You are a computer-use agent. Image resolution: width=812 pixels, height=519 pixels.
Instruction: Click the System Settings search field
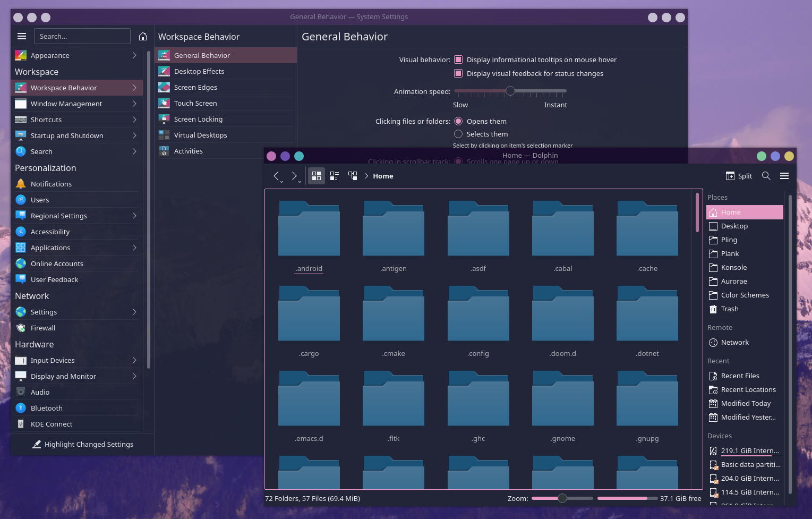coord(82,36)
